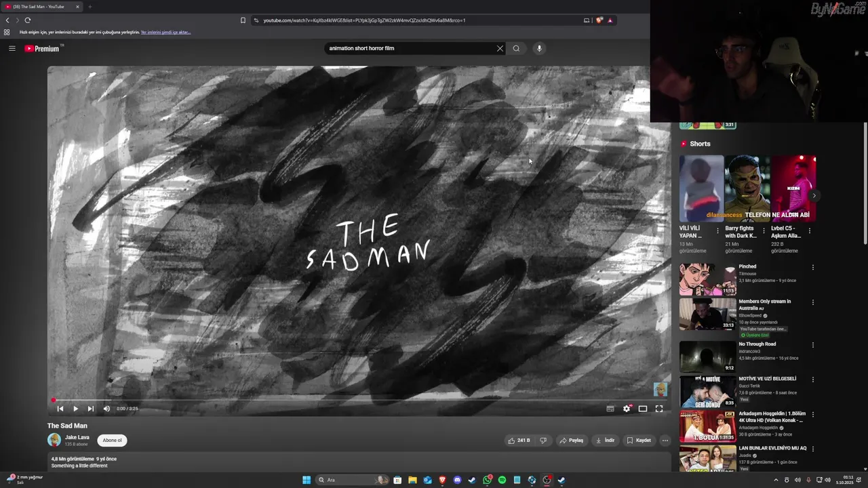Viewport: 868px width, 488px height.
Task: Enter fullscreen mode
Action: (658, 409)
